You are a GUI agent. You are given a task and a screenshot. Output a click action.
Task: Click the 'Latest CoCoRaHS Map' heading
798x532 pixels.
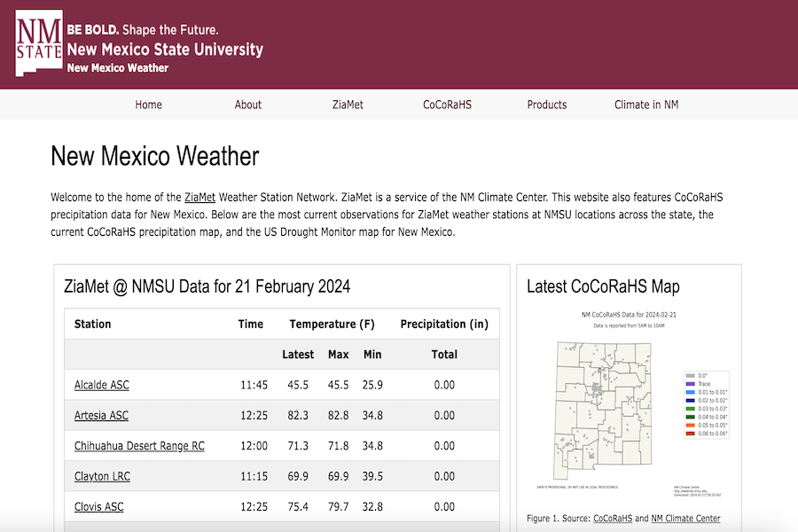coord(603,286)
